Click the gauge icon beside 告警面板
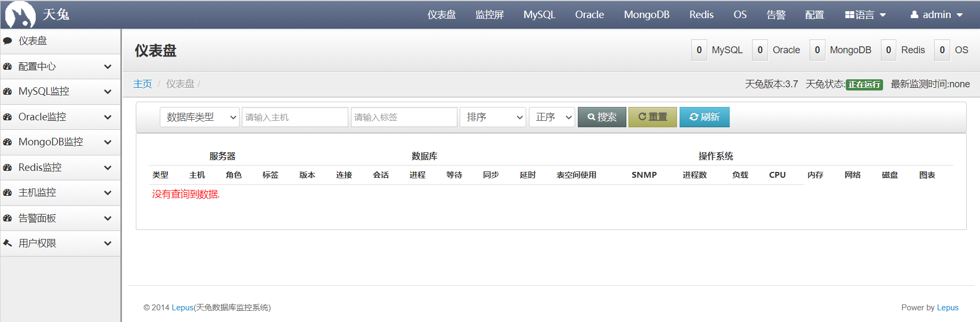The width and height of the screenshot is (980, 322). tap(7, 218)
